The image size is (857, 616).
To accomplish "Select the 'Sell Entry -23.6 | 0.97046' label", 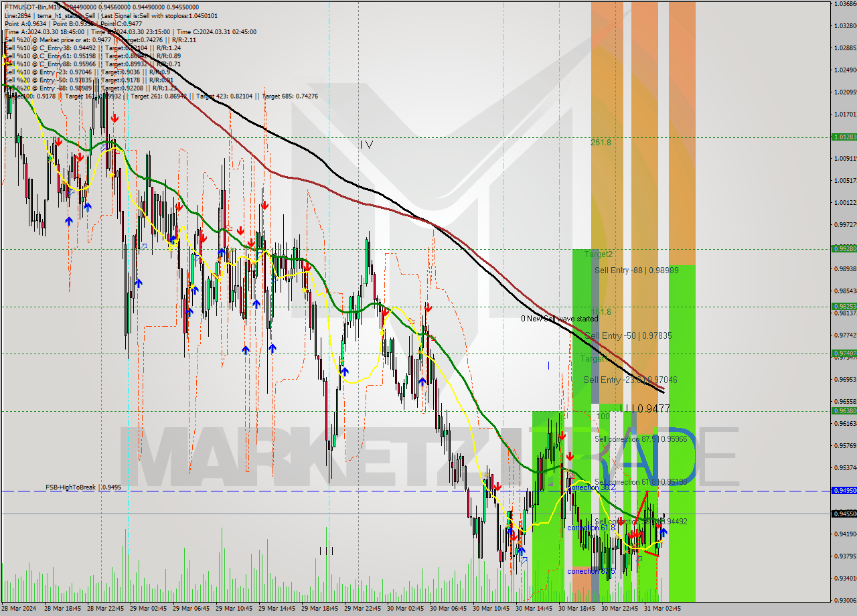I will [630, 380].
